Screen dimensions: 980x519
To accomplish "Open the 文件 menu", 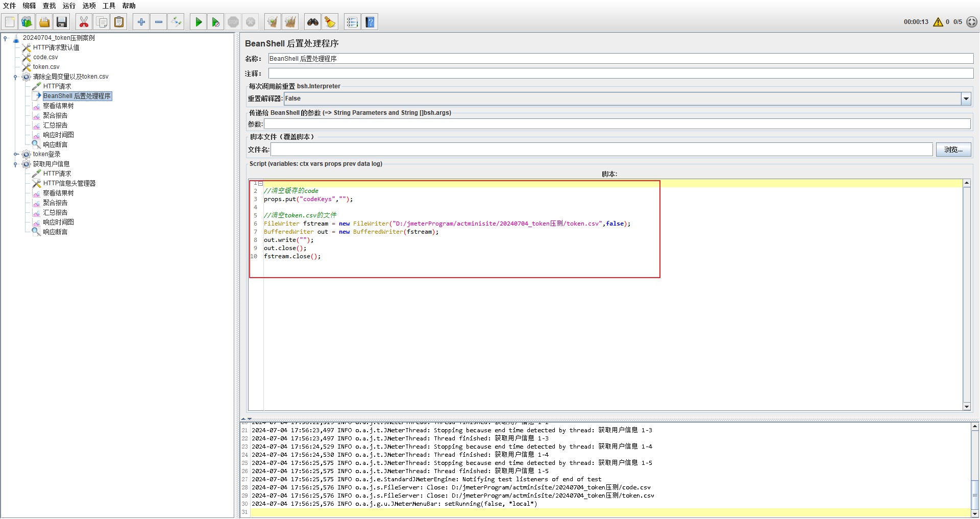I will (x=9, y=6).
